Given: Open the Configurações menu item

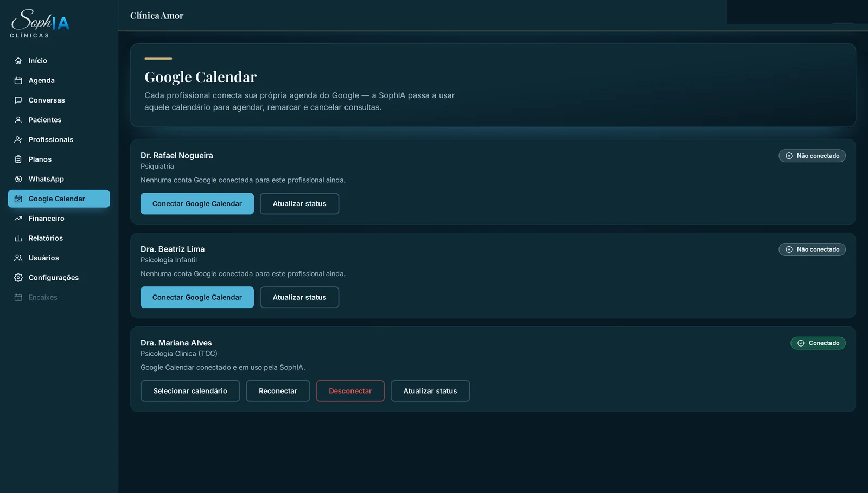Looking at the screenshot, I should tap(59, 278).
